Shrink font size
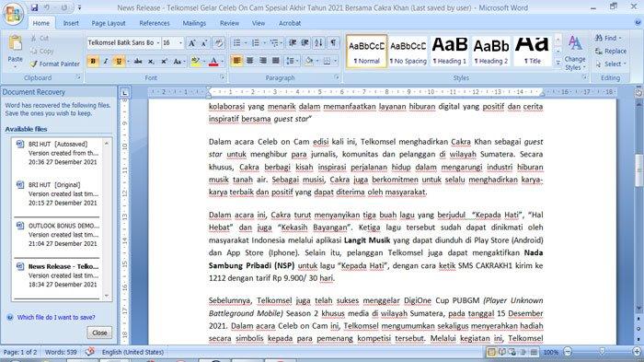 (204, 42)
